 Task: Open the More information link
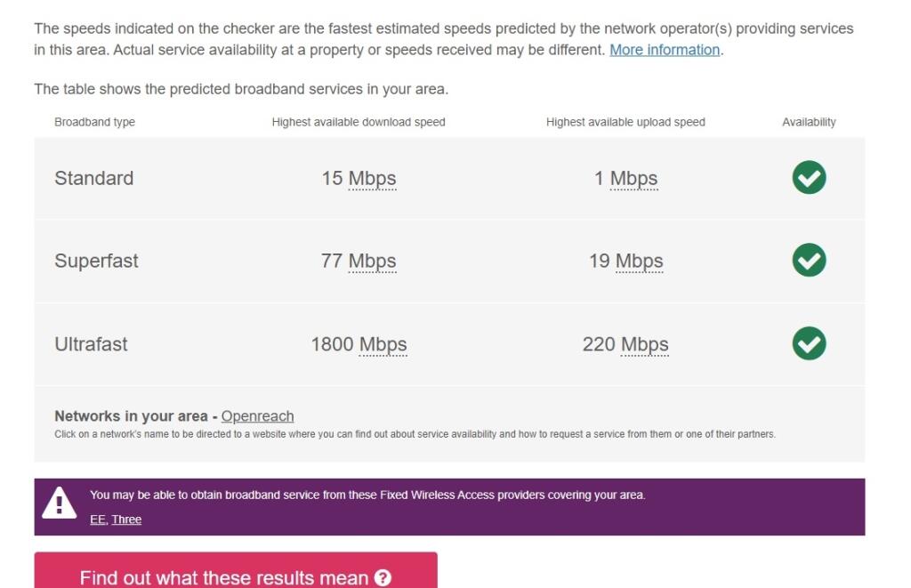click(x=666, y=49)
